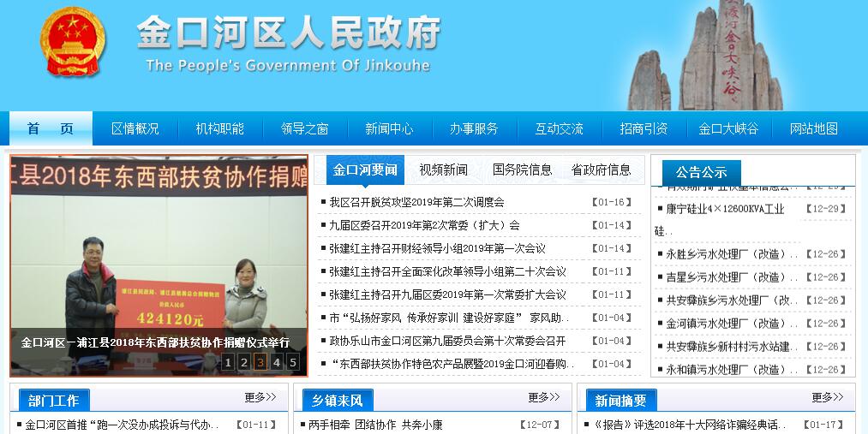The width and height of the screenshot is (868, 434).
Task: Show slide 1 of the photo carousel
Action: tap(228, 363)
